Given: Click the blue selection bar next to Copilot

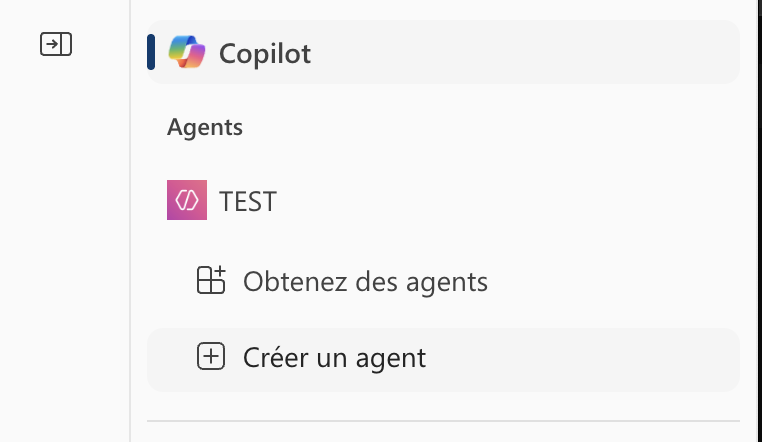Looking at the screenshot, I should point(151,52).
